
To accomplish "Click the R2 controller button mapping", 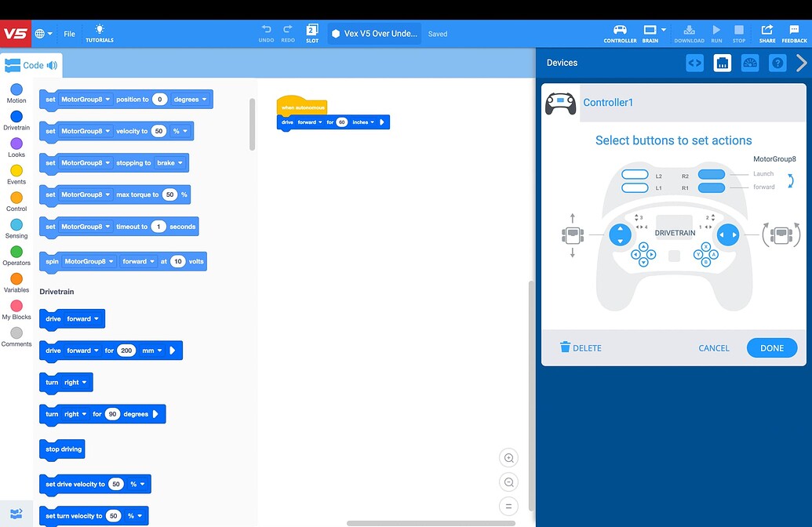I will [x=712, y=173].
